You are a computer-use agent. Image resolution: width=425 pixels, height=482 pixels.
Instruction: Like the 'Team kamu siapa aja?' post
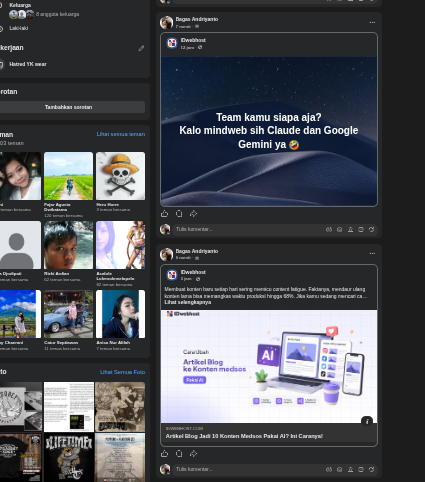click(164, 214)
